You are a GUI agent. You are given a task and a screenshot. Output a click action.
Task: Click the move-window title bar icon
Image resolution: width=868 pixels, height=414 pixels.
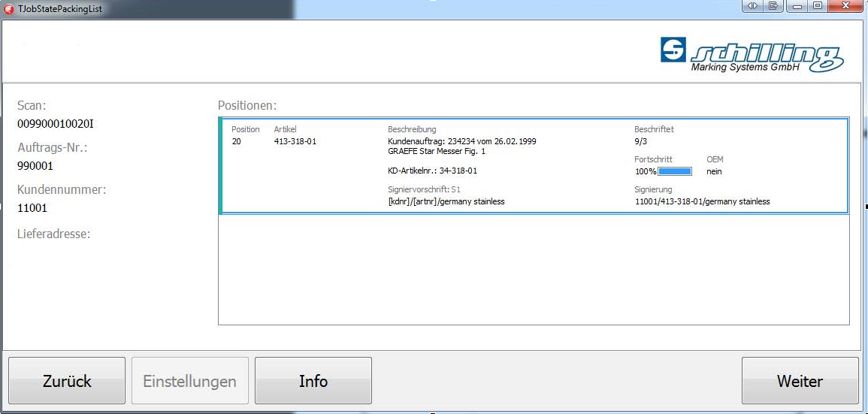point(773,7)
